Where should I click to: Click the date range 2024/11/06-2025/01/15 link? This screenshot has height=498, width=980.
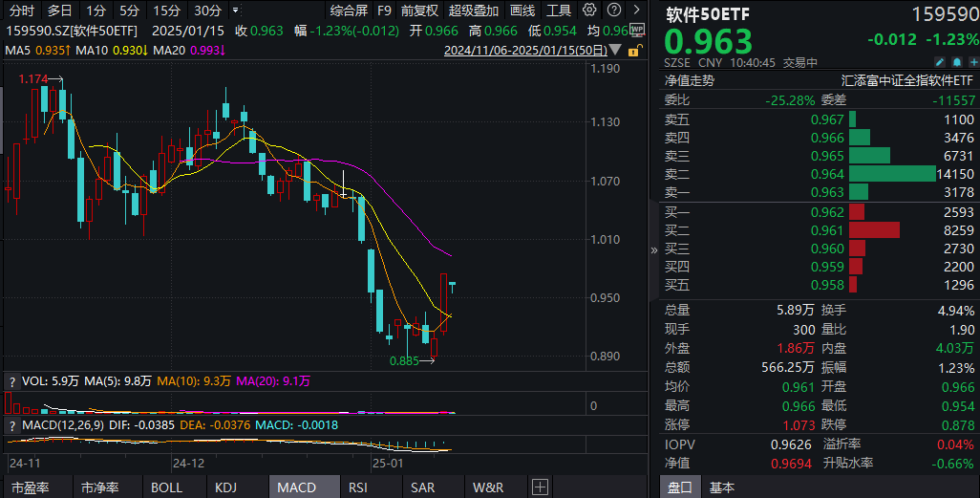coord(525,51)
